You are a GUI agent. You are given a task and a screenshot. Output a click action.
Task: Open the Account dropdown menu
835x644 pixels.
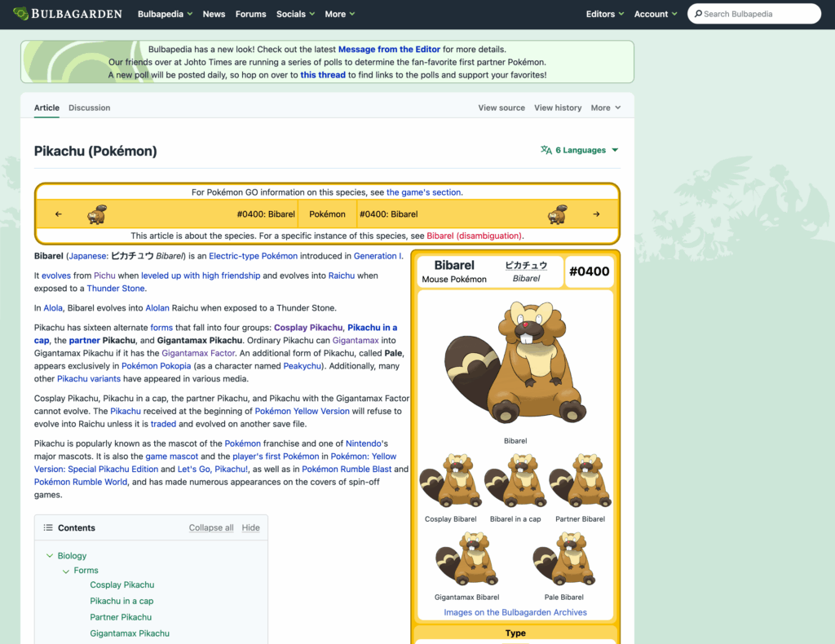point(656,14)
